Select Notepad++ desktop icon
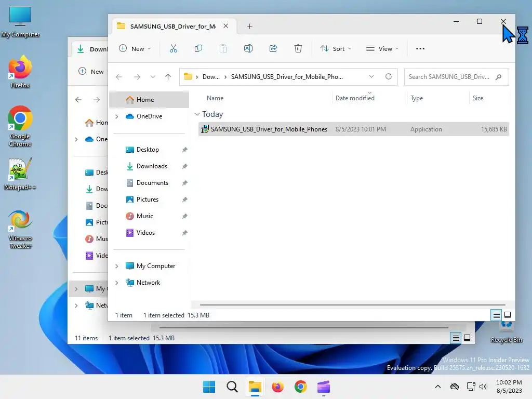The height and width of the screenshot is (399, 532). pos(20,174)
